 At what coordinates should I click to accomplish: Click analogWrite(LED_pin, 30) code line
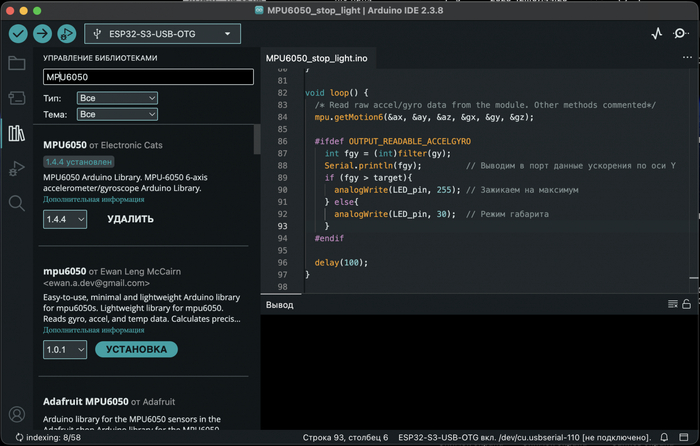(x=395, y=214)
